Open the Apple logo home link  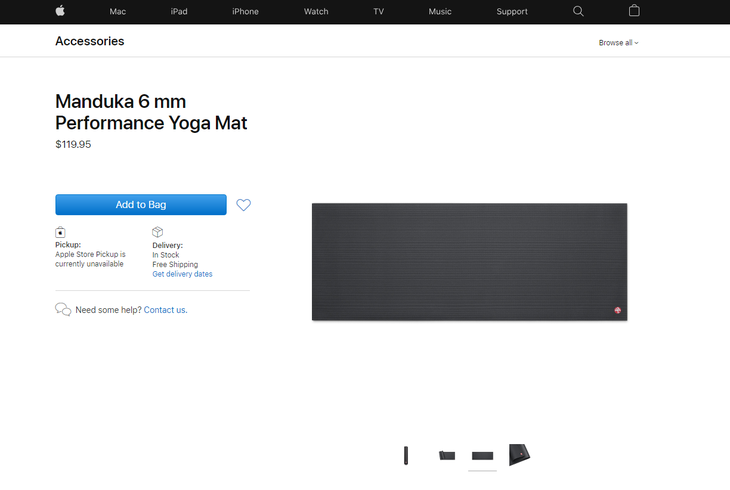(60, 11)
